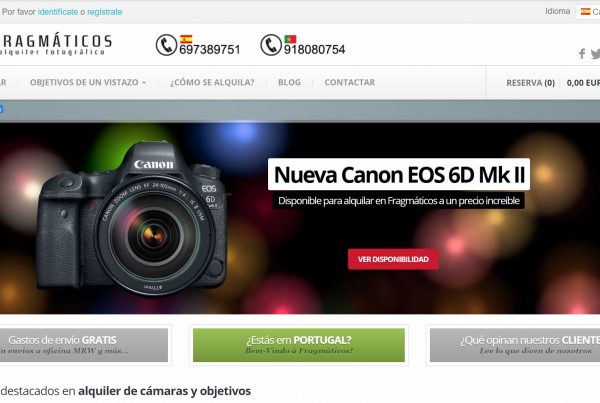Go to the Blog page
The height and width of the screenshot is (403, 600).
(x=289, y=82)
